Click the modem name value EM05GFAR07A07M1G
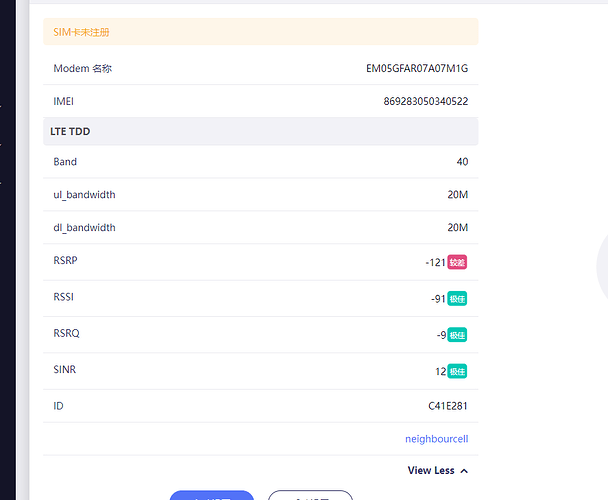The image size is (608, 500). coord(417,69)
